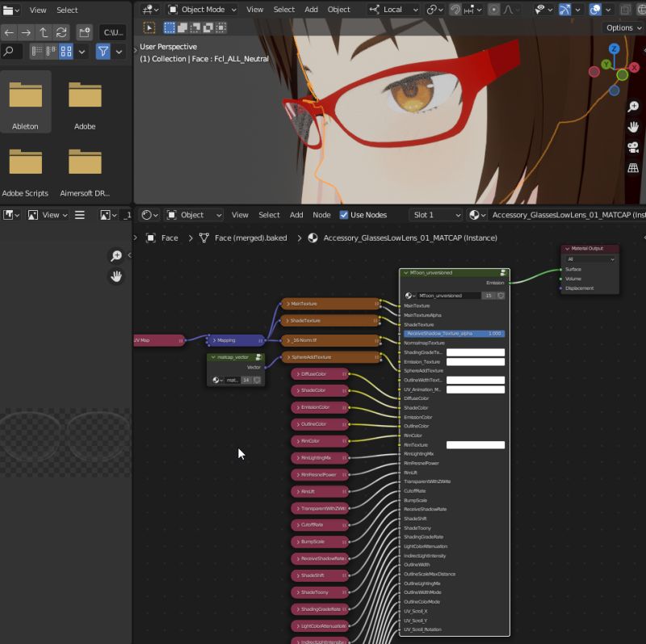Viewport: 646px width, 644px height.
Task: Open the proportional editing falloff icon
Action: 510,10
